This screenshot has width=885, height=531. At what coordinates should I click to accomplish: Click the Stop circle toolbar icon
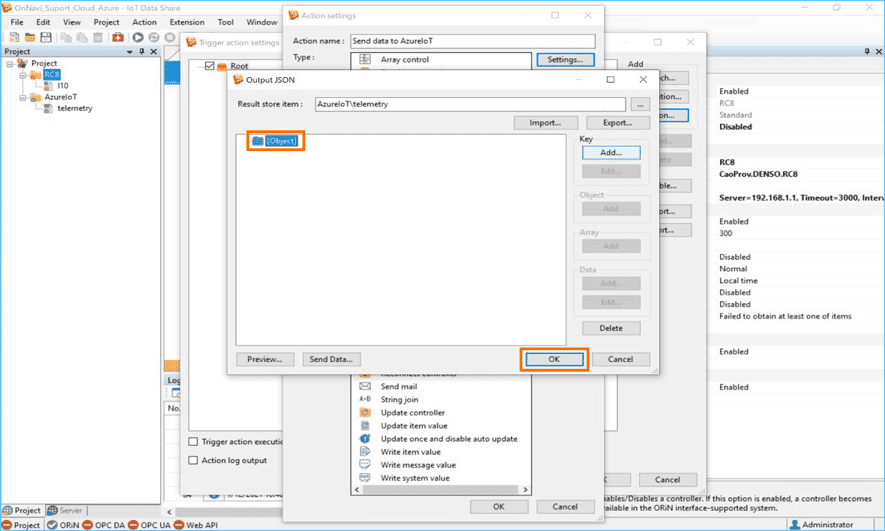tap(169, 37)
